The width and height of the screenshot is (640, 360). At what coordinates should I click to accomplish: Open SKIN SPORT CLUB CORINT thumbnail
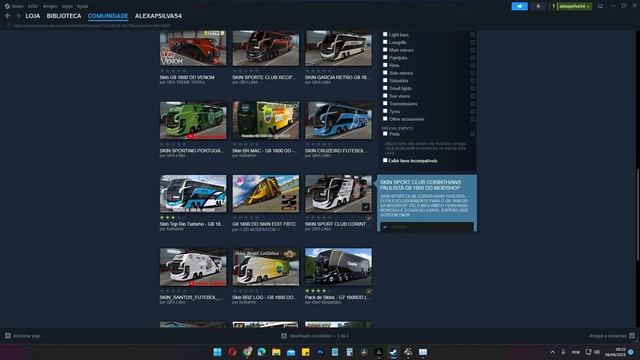(338, 194)
